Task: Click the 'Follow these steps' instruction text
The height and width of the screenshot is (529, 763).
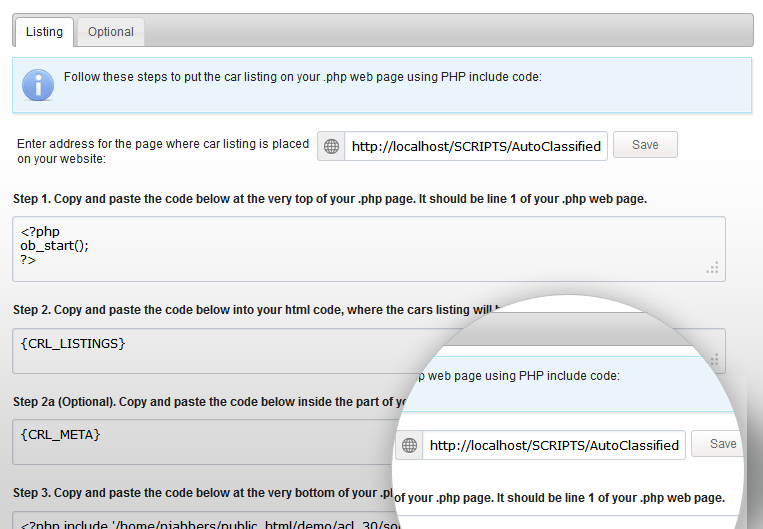Action: (303, 77)
